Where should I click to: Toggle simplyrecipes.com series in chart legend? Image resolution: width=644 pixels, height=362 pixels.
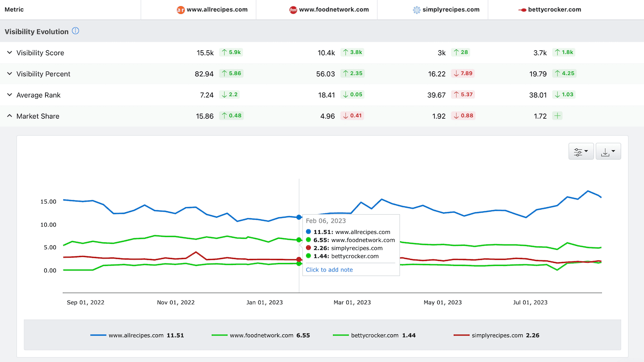pyautogui.click(x=496, y=335)
